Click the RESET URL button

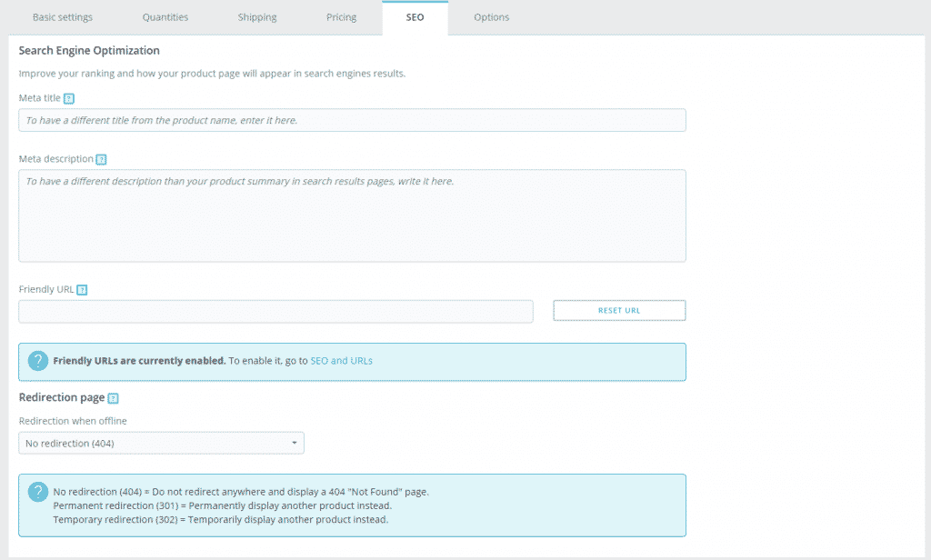tap(619, 310)
